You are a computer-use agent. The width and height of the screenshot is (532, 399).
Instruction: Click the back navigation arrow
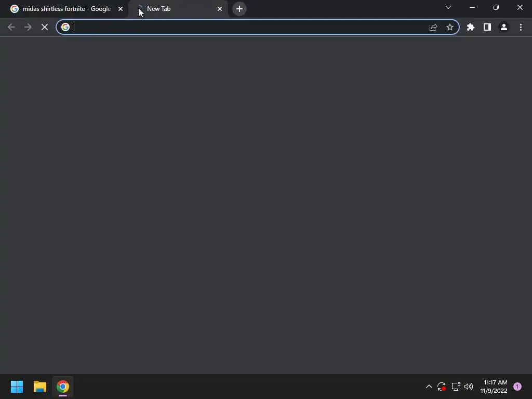11,27
